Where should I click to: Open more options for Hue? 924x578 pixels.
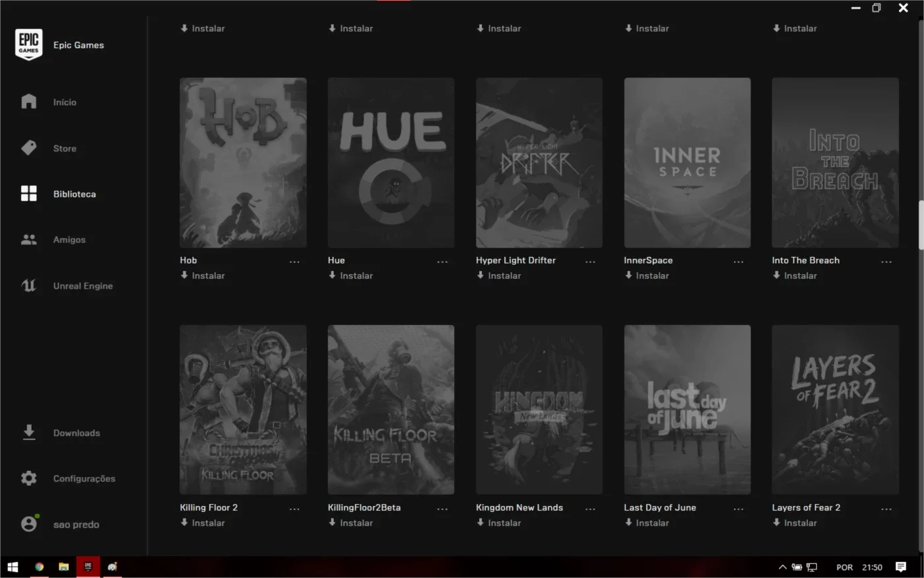pyautogui.click(x=442, y=262)
